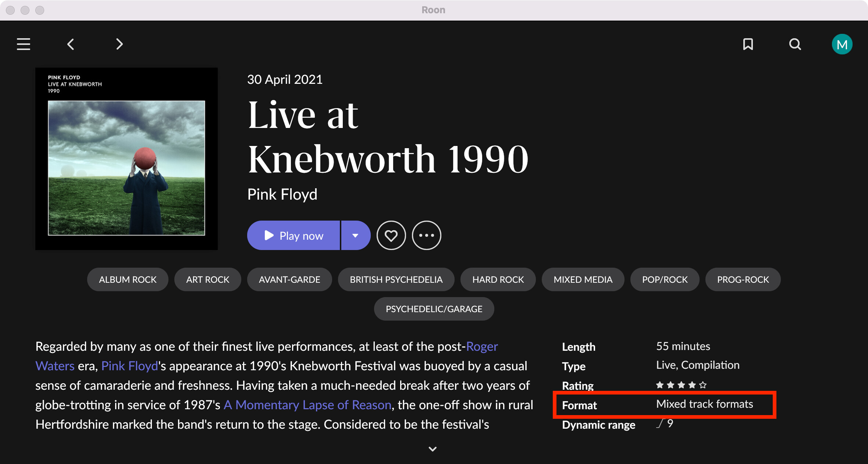
Task: Select the MIXED MEDIA genre tag
Action: pyautogui.click(x=583, y=279)
